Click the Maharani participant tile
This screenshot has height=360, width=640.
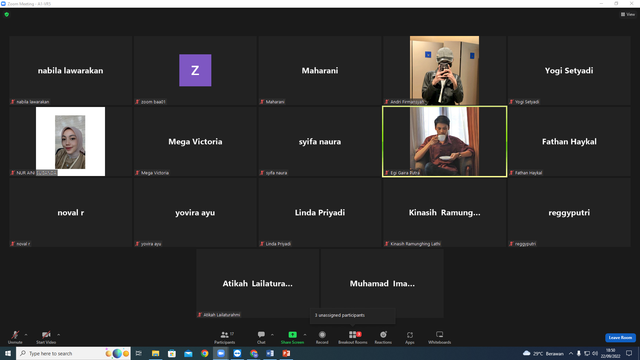tap(320, 70)
